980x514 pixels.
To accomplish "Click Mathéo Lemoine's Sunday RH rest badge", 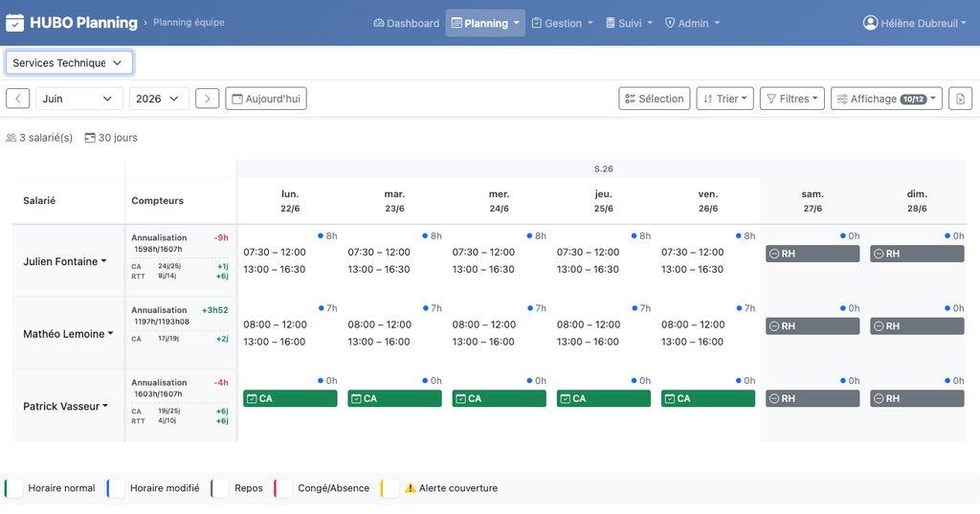I will click(x=917, y=325).
